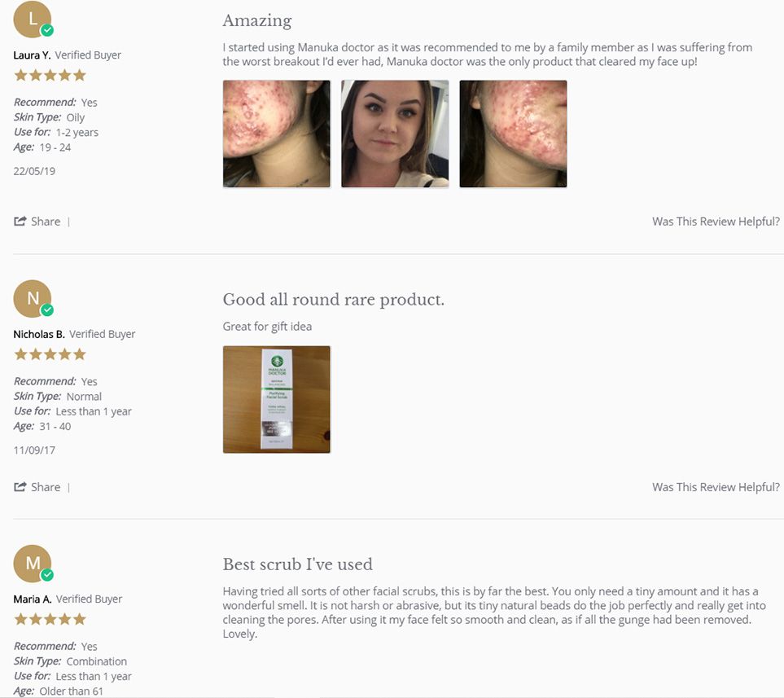Click the share icon under Laura's review

pos(21,222)
